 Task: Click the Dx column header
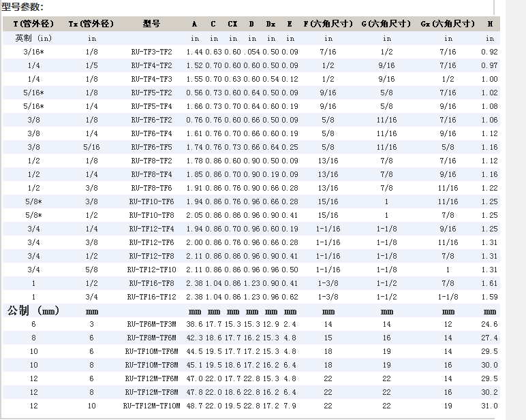[270, 24]
